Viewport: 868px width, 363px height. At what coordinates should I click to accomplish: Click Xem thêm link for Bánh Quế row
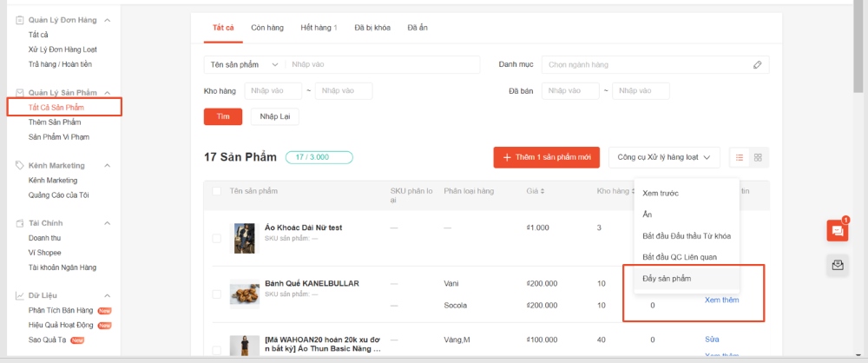(721, 300)
